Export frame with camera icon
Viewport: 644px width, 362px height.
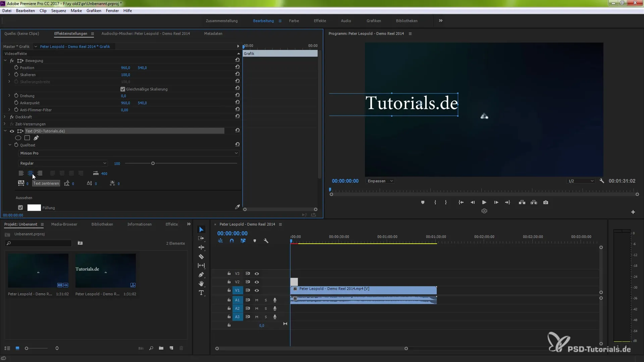[x=546, y=202]
